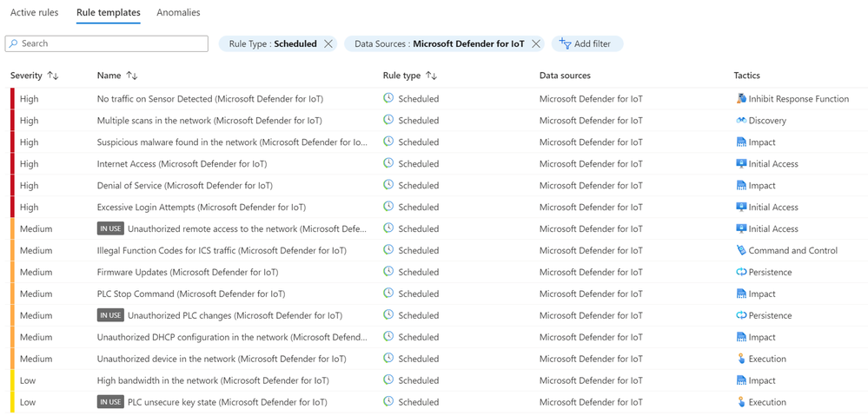Image resolution: width=868 pixels, height=416 pixels.
Task: Click the Inhibit Response Function tactic icon
Action: click(741, 99)
